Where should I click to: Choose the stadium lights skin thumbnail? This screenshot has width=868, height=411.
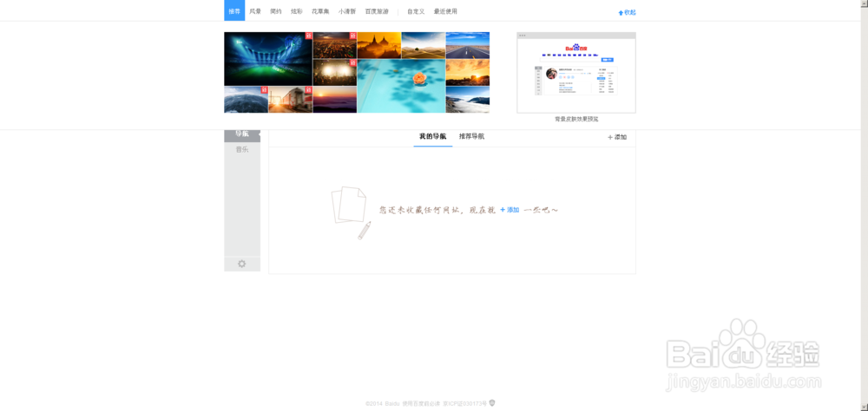(x=268, y=59)
